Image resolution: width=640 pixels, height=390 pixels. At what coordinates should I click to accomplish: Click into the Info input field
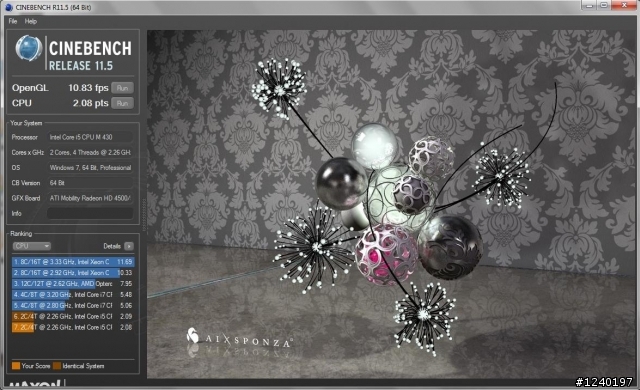[x=90, y=213]
